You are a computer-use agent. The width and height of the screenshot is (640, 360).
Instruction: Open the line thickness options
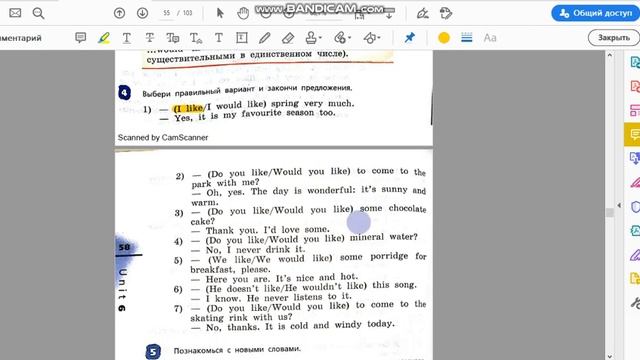tap(467, 38)
